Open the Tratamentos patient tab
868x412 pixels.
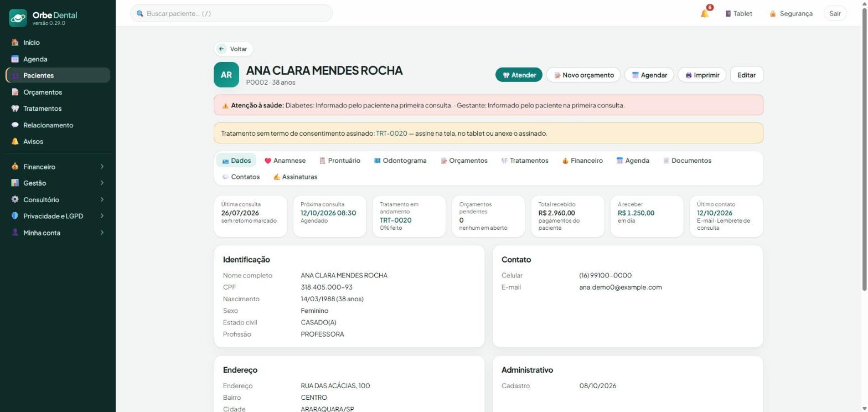[524, 161]
